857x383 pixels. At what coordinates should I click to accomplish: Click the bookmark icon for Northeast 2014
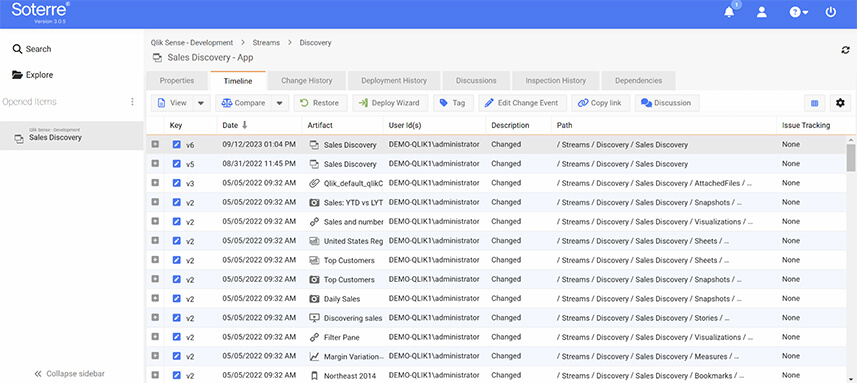pos(314,375)
